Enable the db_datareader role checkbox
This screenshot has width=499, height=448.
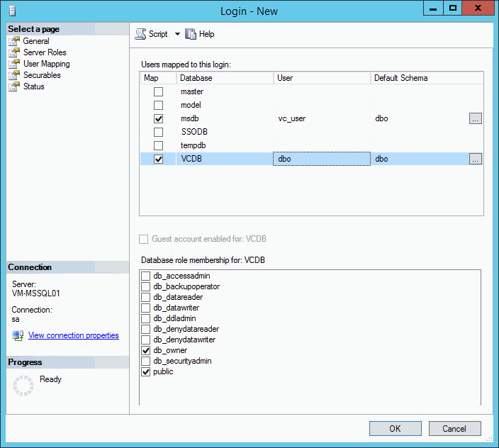[x=146, y=298]
